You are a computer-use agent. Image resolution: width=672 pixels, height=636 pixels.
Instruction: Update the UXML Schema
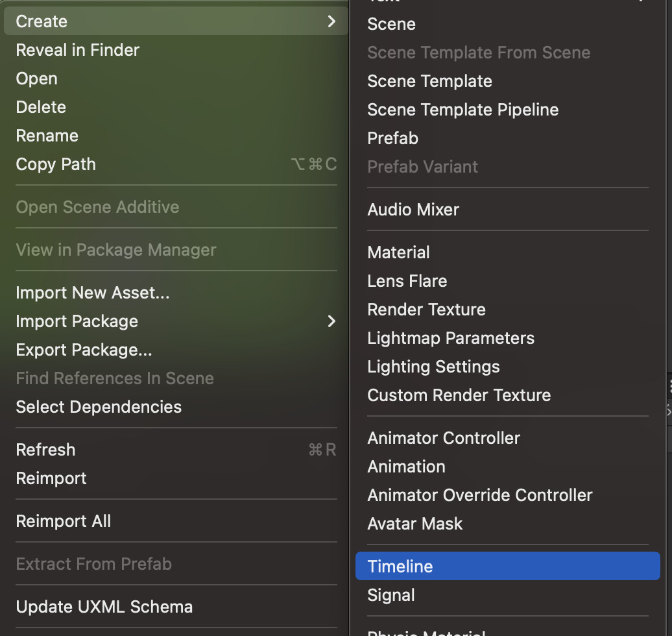(x=104, y=607)
